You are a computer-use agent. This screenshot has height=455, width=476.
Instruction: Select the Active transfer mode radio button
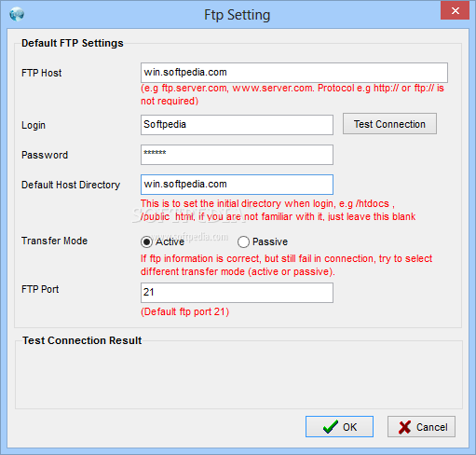point(146,241)
